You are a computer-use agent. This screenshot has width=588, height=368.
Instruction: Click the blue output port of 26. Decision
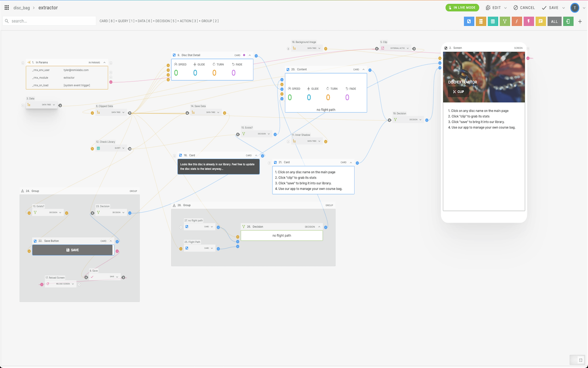pos(326,227)
